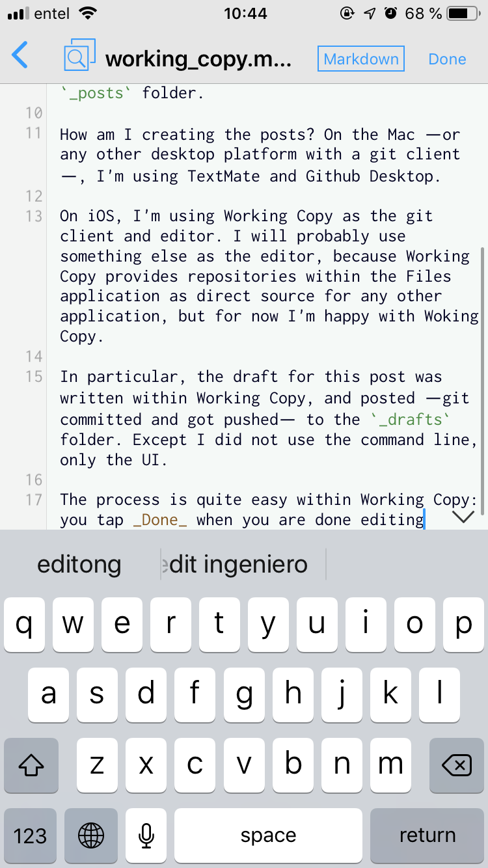
Task: Tap the f key
Action: click(x=195, y=696)
